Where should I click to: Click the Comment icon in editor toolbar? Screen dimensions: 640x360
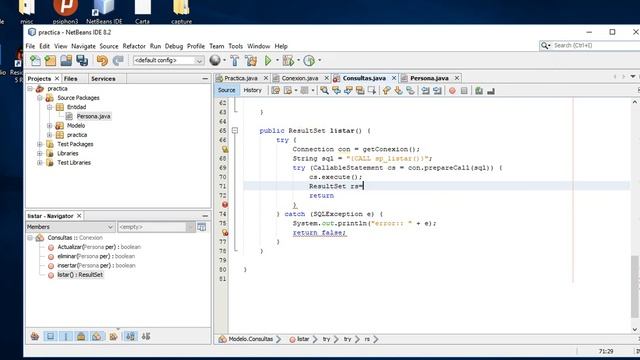[x=479, y=90]
